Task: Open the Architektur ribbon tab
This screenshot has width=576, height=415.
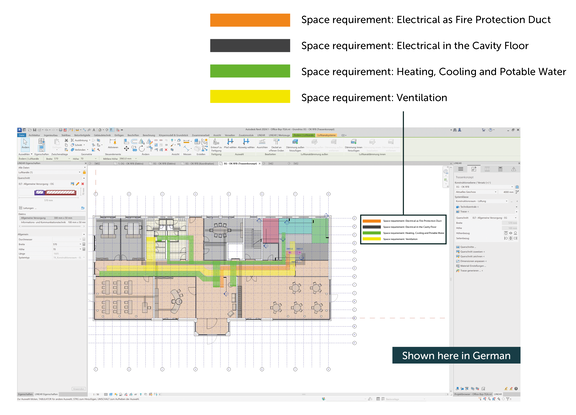Action: point(34,135)
